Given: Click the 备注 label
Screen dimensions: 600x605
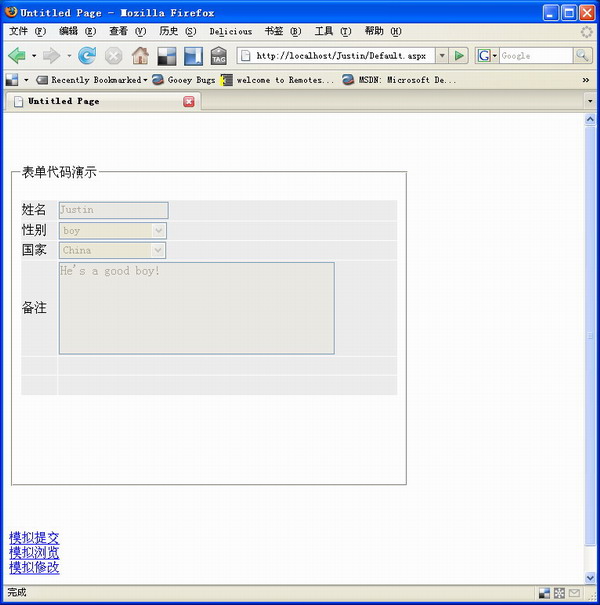Looking at the screenshot, I should (34, 308).
